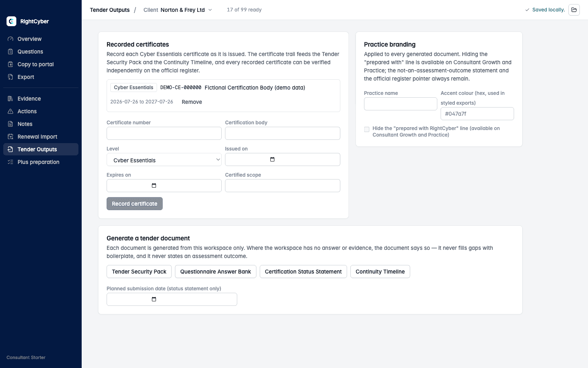Generate the Questionnaire Answer Bank
Screen dimensions: 588x368
216,272
